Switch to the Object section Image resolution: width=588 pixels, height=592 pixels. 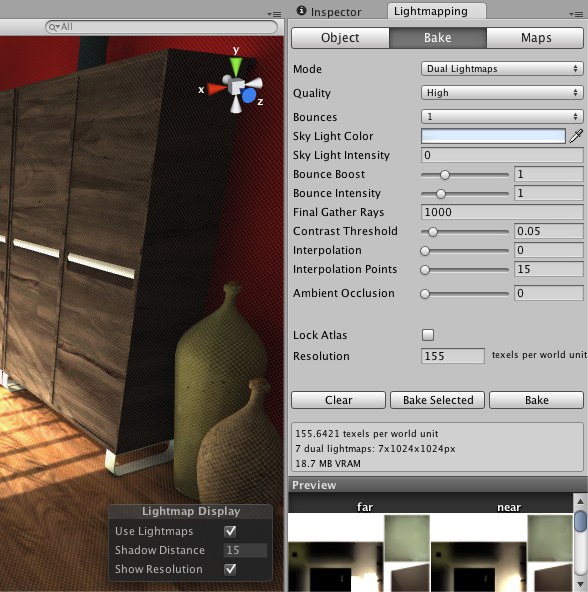pyautogui.click(x=340, y=38)
